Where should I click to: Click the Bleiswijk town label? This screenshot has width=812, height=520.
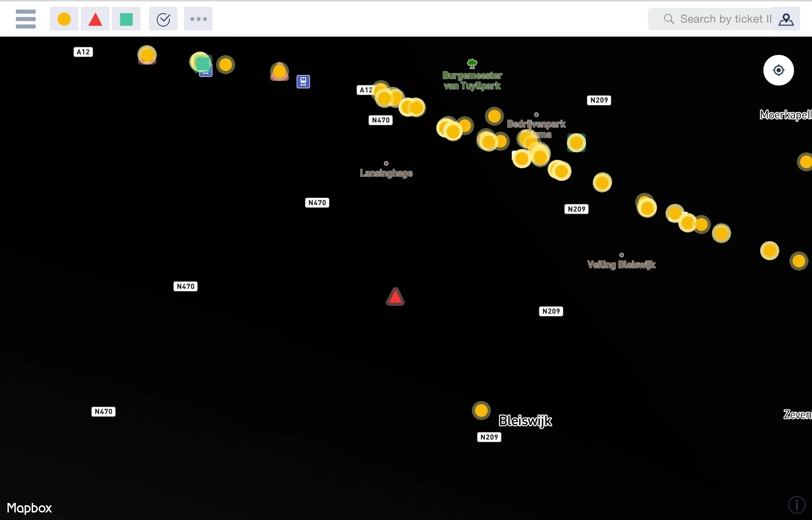coord(525,420)
